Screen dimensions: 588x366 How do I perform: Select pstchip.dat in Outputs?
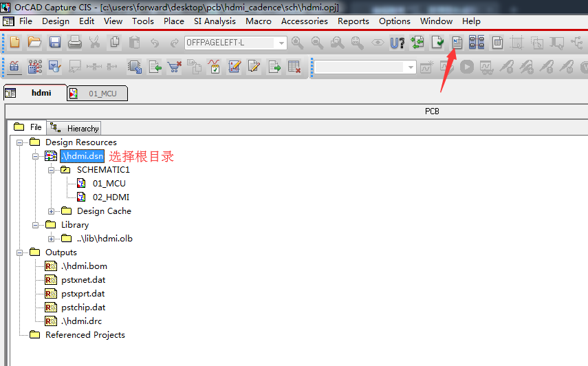click(83, 308)
